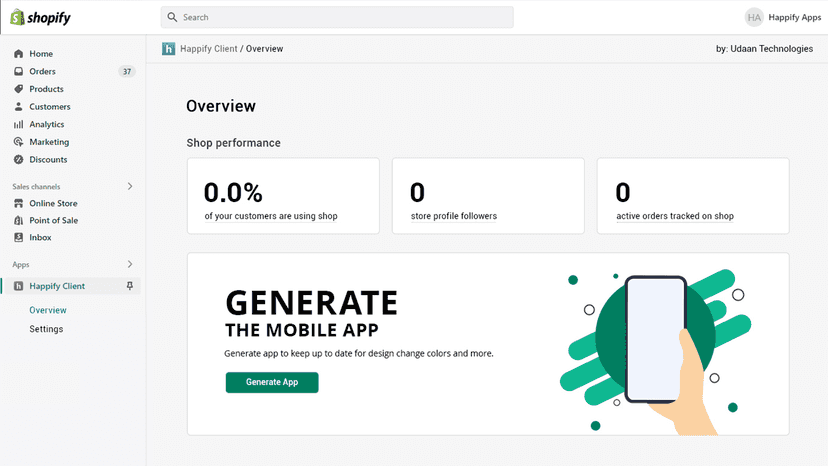Viewport: 828px width, 466px height.
Task: Focus the Search input field
Action: pyautogui.click(x=337, y=17)
